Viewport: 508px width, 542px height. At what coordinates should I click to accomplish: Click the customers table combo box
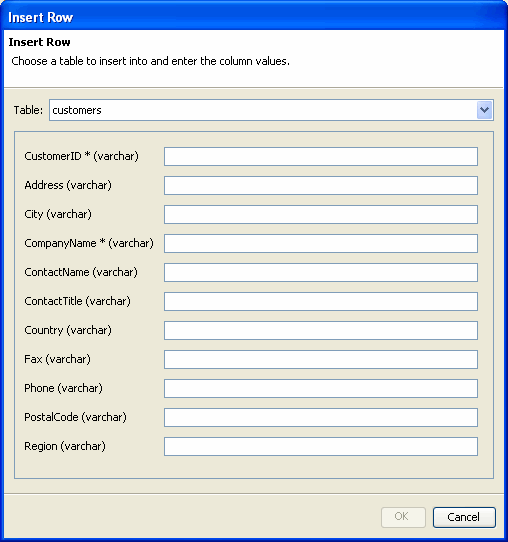[x=271, y=110]
